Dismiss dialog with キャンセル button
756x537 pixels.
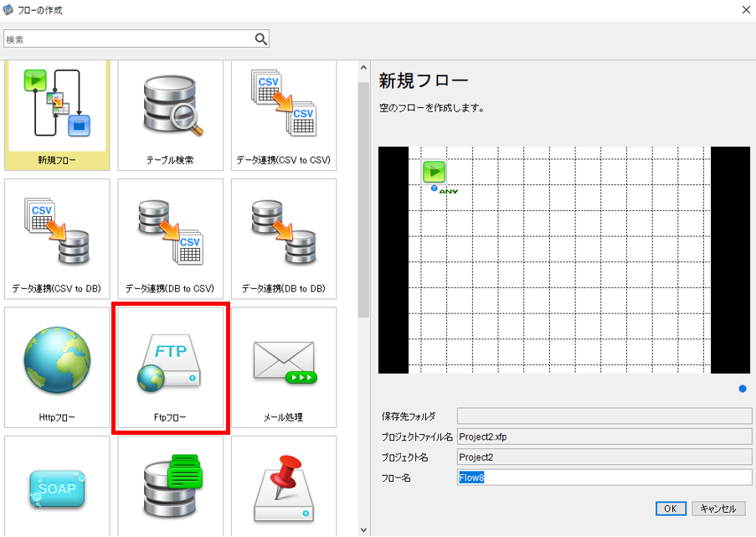click(x=718, y=509)
